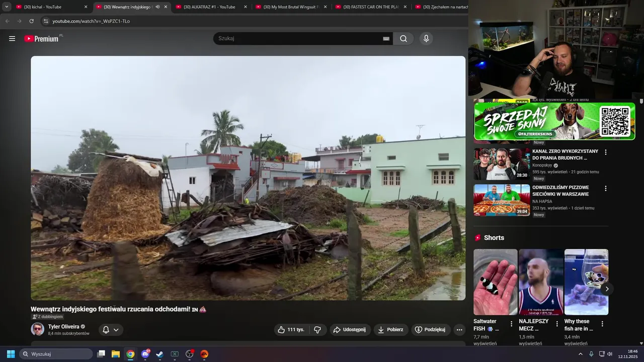
Task: Go forward with browser forward arrow
Action: click(x=19, y=21)
